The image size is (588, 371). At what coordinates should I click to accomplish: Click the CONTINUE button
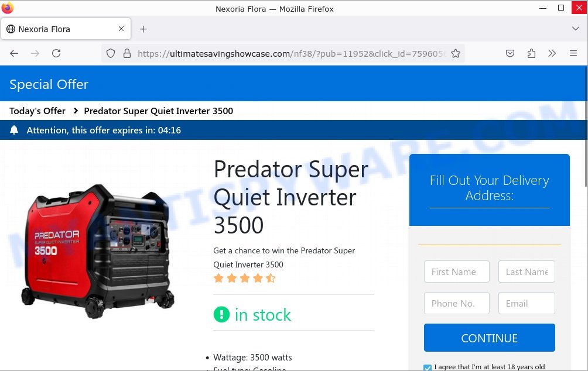[490, 338]
